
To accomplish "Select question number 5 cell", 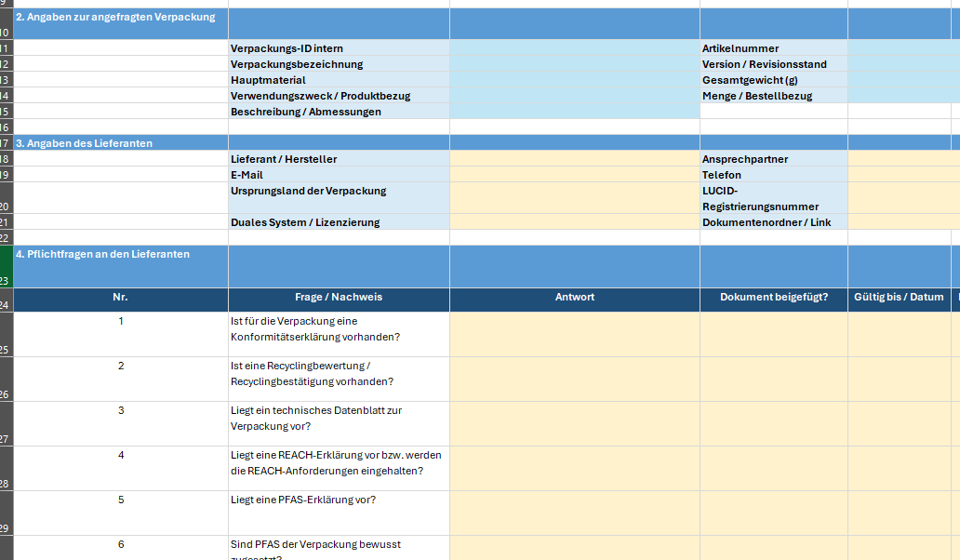I will coord(121,513).
